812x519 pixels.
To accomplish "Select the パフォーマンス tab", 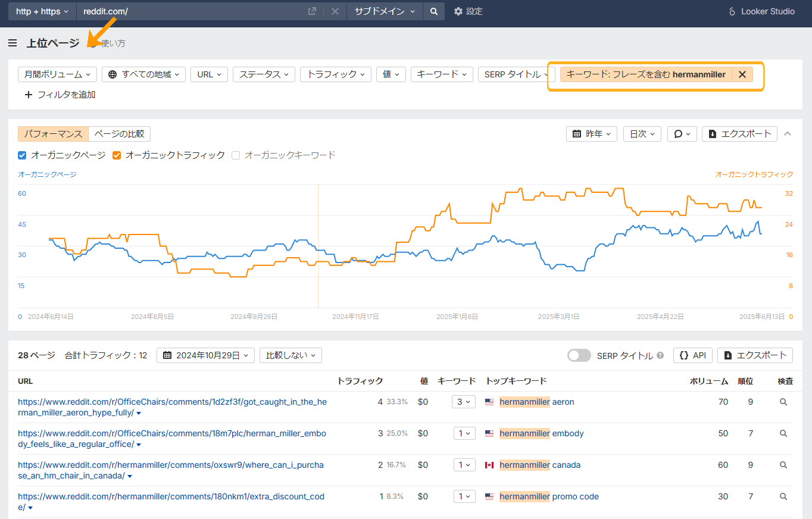I will (53, 133).
